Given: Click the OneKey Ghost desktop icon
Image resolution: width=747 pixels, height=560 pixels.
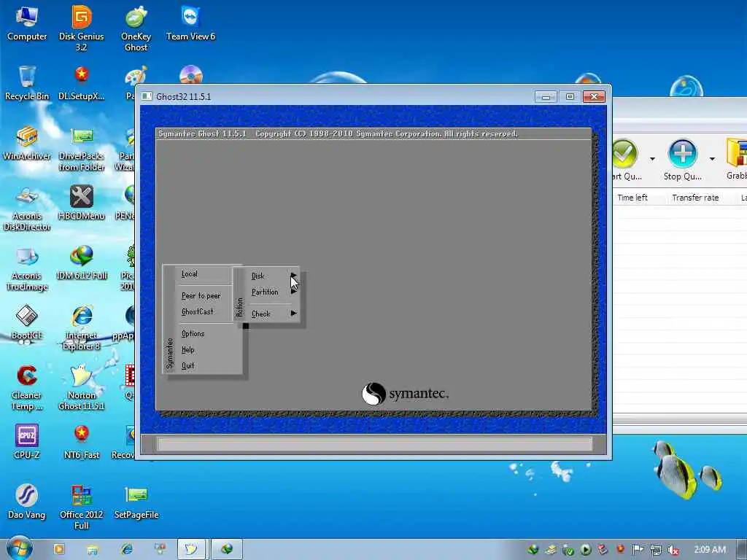Looking at the screenshot, I should tap(136, 28).
